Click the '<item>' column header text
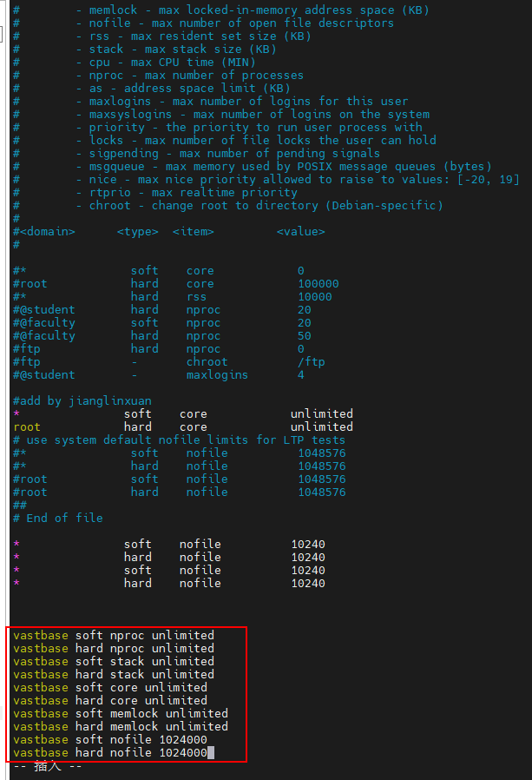 tap(194, 231)
